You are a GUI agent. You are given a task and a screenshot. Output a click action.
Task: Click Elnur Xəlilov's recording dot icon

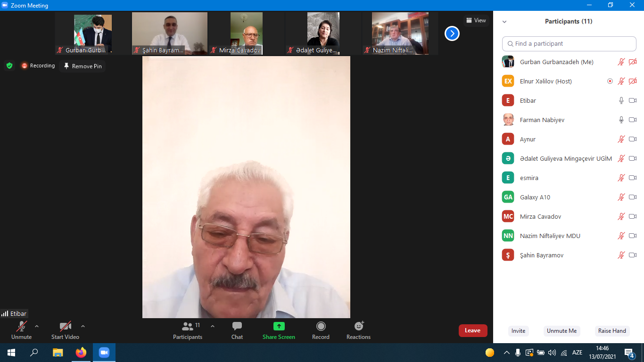click(x=610, y=81)
